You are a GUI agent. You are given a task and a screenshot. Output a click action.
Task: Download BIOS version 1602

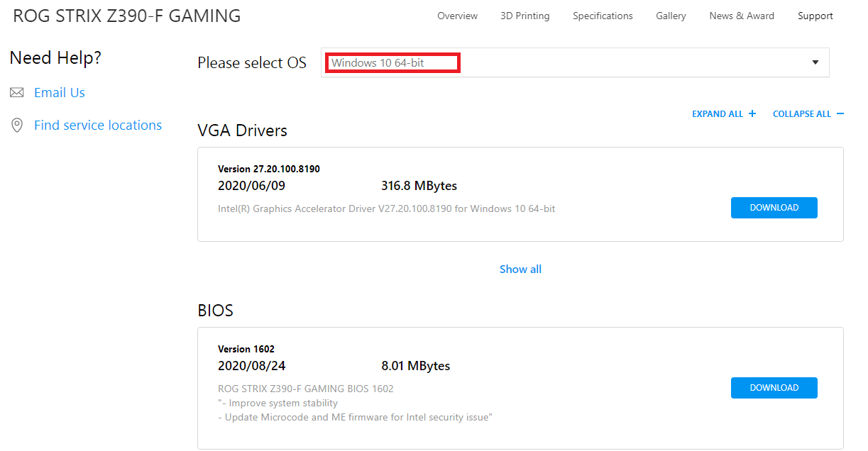point(774,388)
